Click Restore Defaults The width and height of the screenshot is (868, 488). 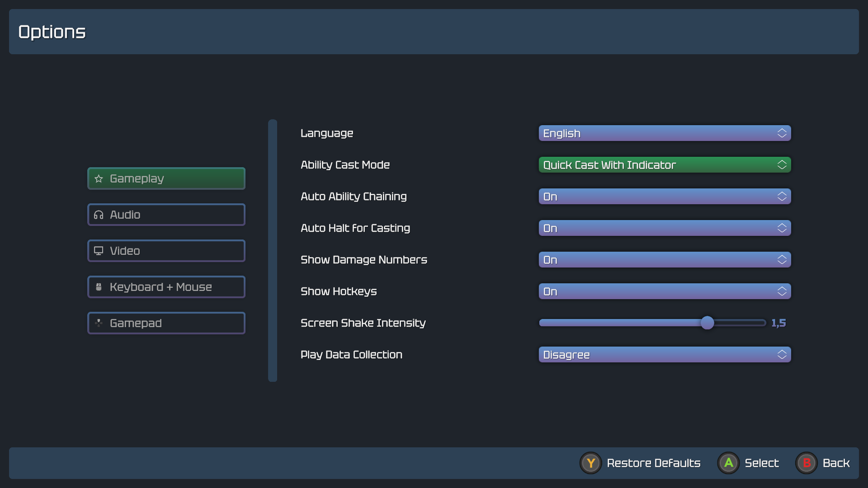[x=654, y=463]
